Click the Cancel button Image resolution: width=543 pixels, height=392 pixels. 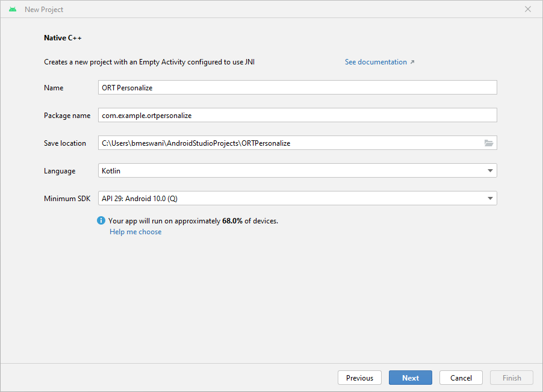pyautogui.click(x=461, y=378)
